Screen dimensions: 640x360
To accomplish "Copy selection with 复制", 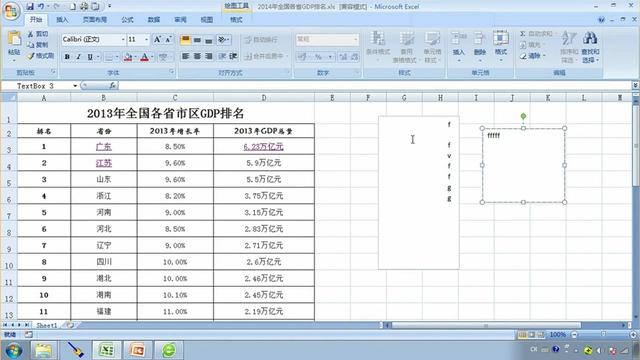I will (38, 45).
